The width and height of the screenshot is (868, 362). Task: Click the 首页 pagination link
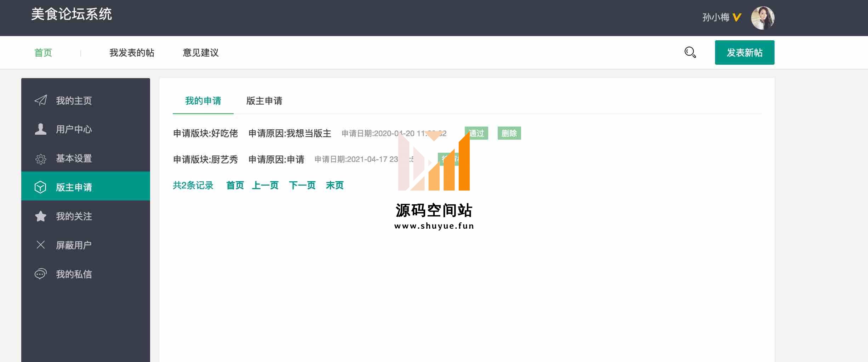[x=235, y=185]
